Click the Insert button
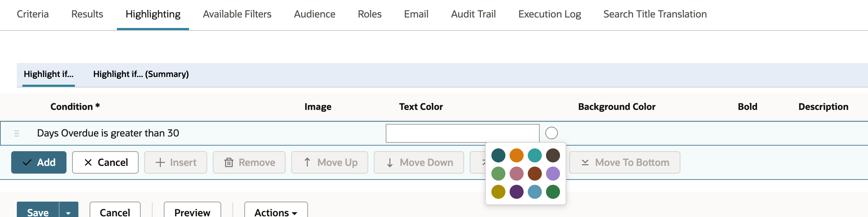This screenshot has height=217, width=868. click(176, 162)
